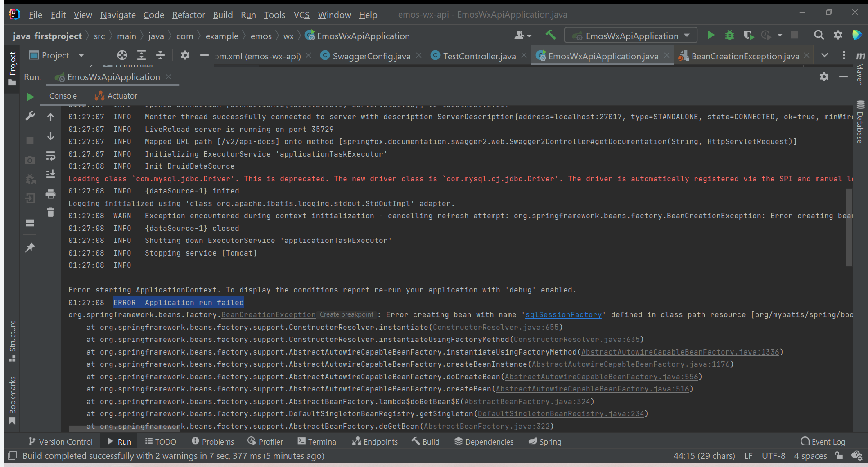The width and height of the screenshot is (868, 467).
Task: Open IDE settings gear in main toolbar
Action: coord(838,35)
